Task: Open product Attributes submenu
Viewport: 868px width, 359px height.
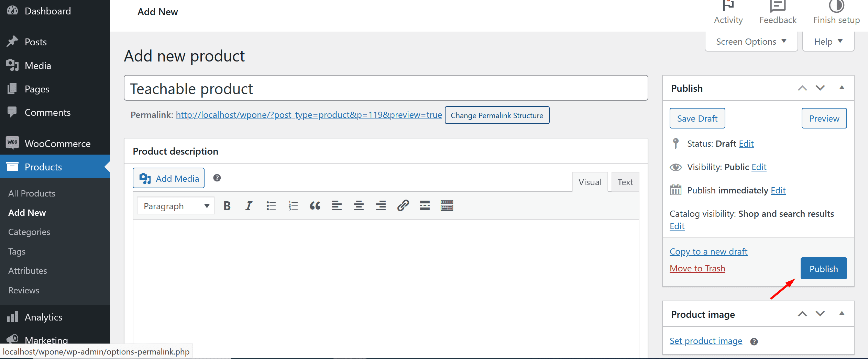Action: [x=28, y=271]
